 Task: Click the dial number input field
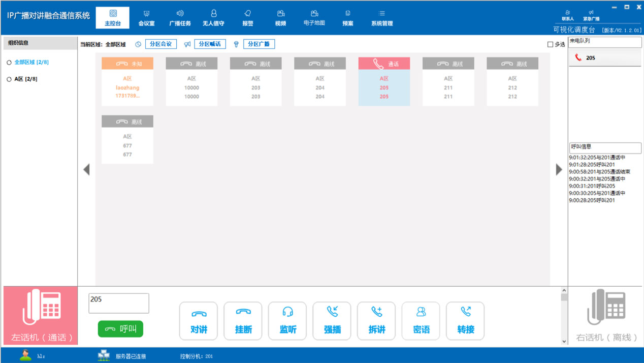[119, 303]
